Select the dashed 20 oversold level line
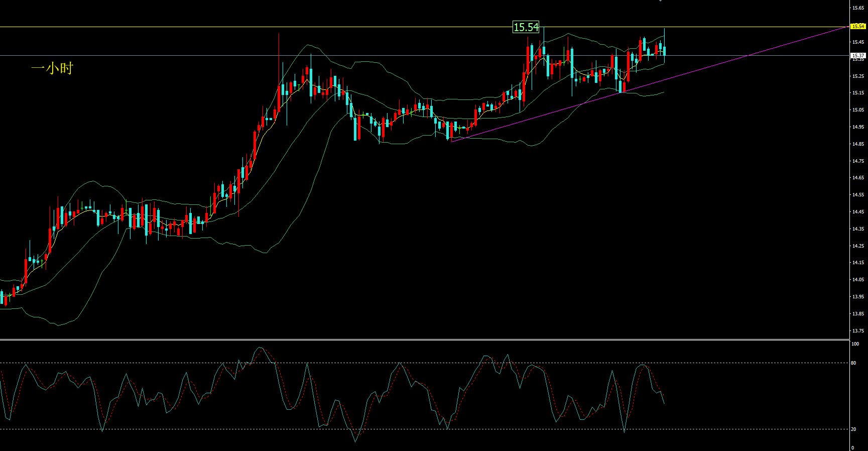868x451 pixels. (x=425, y=429)
